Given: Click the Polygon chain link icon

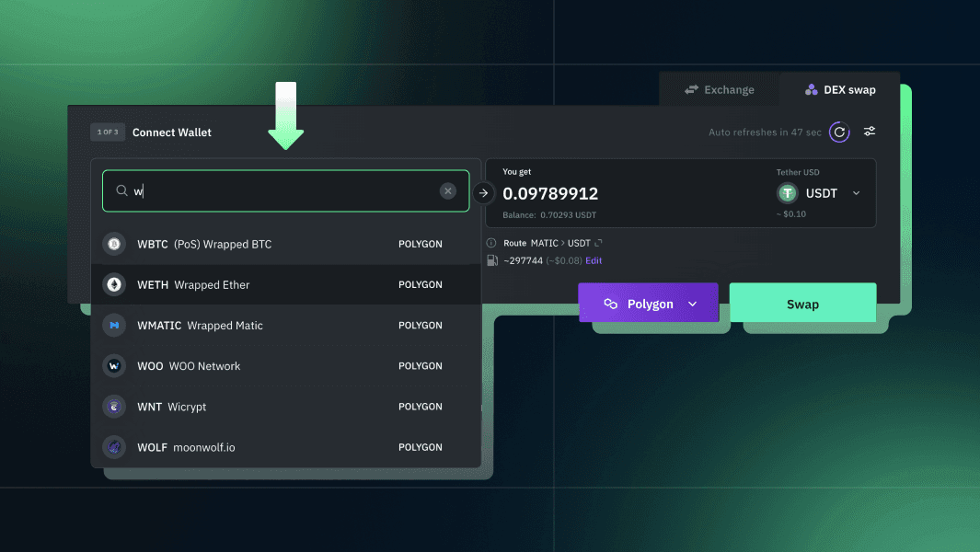Looking at the screenshot, I should [611, 304].
